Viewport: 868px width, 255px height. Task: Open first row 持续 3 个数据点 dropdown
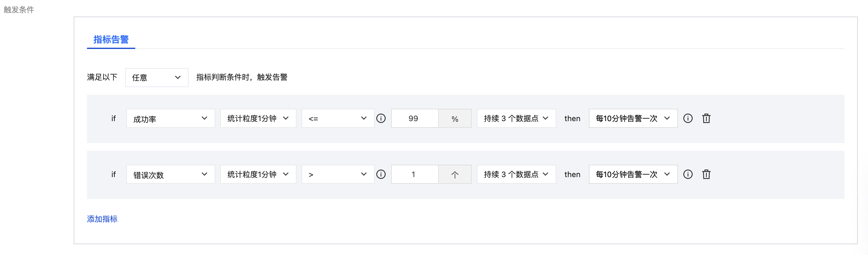click(516, 118)
